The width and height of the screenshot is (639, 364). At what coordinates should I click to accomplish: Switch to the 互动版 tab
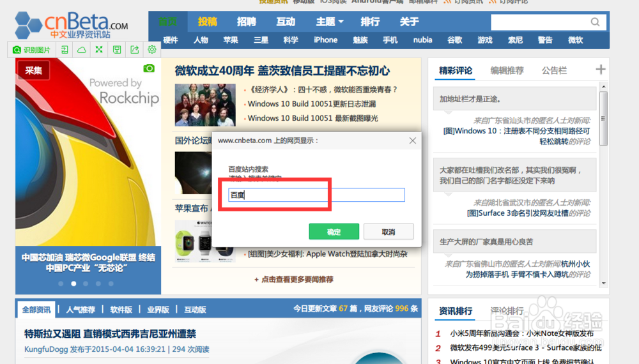click(195, 310)
